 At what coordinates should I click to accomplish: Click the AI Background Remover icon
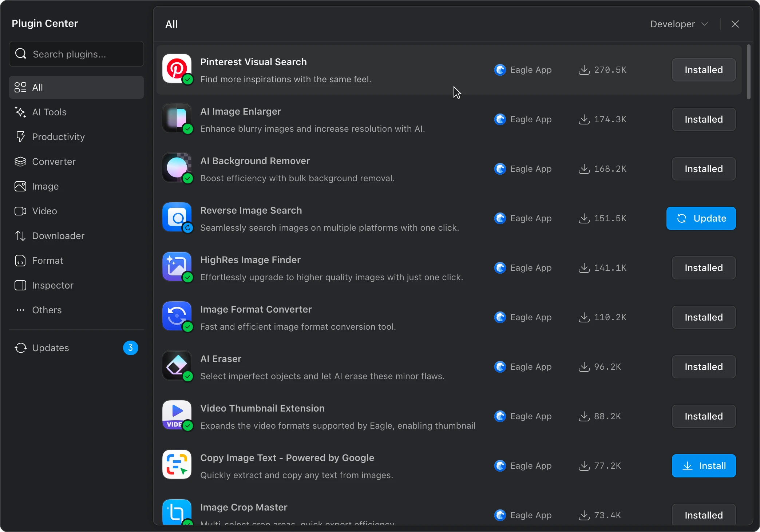177,168
